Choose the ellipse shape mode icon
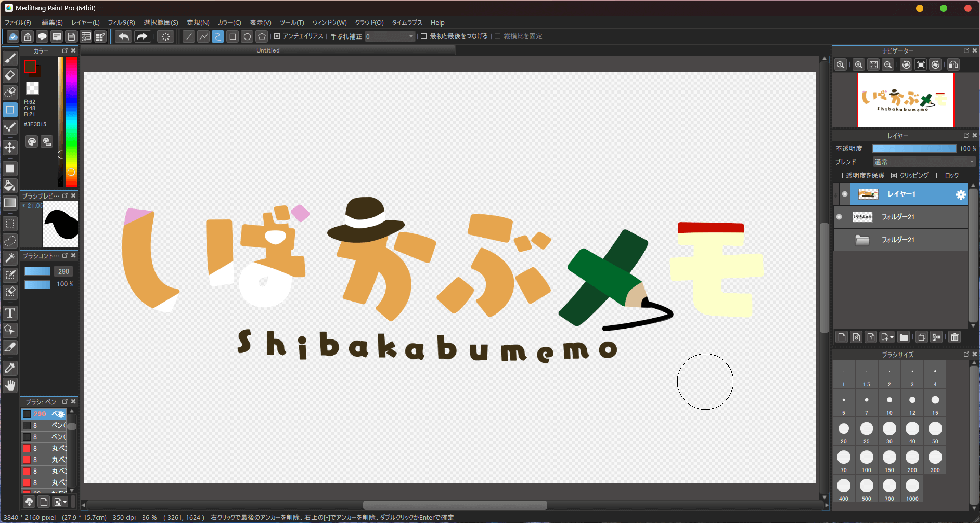This screenshot has width=980, height=523. click(247, 36)
